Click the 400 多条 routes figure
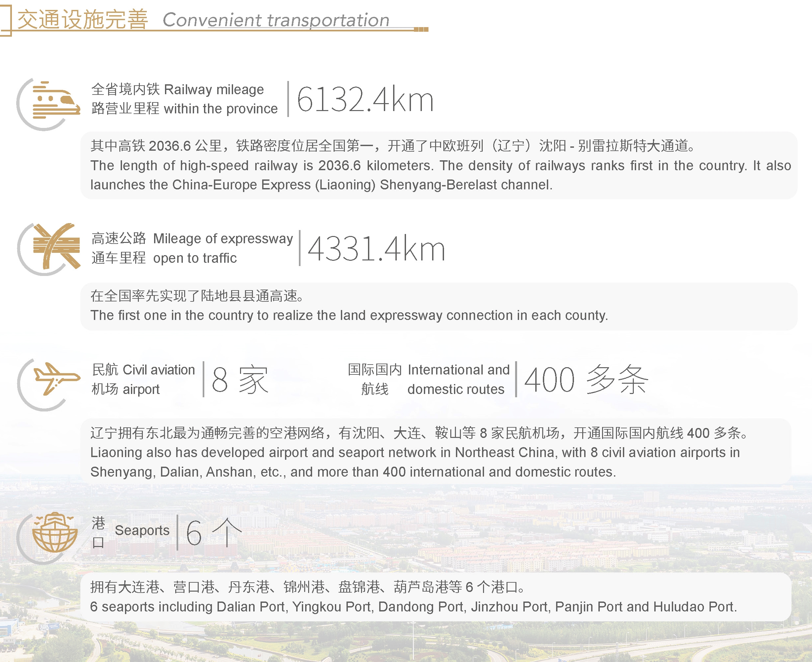 pyautogui.click(x=586, y=379)
